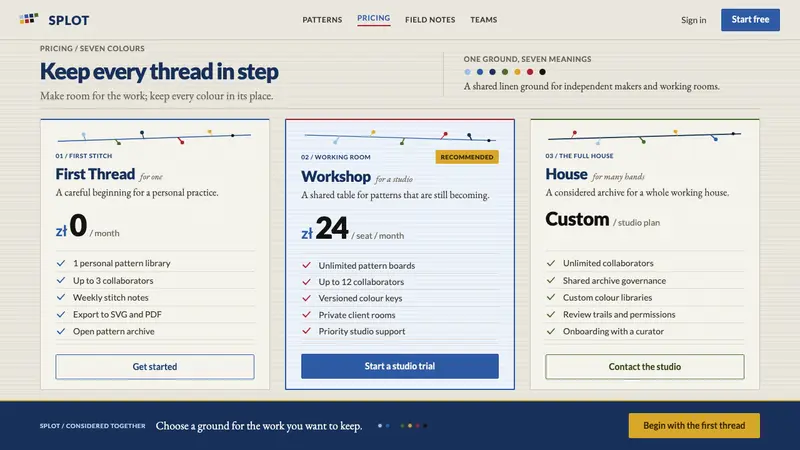
Task: Click checkmark beside Custom colour libraries
Action: coord(551,297)
